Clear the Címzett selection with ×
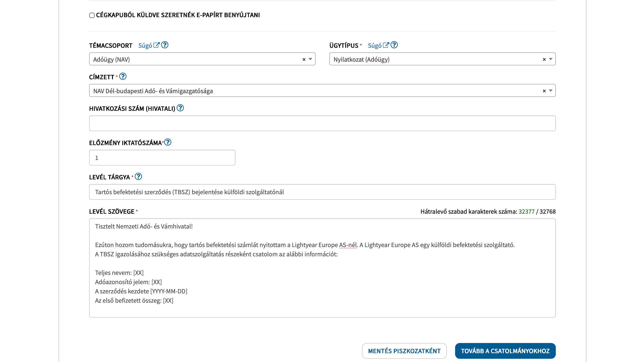Screen dimensions: 644x362 [x=544, y=91]
